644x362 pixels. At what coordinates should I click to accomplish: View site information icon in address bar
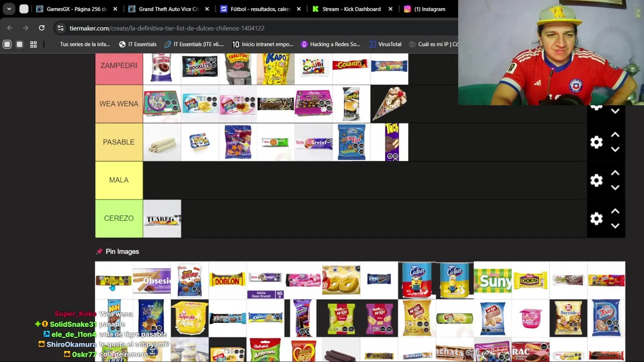click(60, 28)
